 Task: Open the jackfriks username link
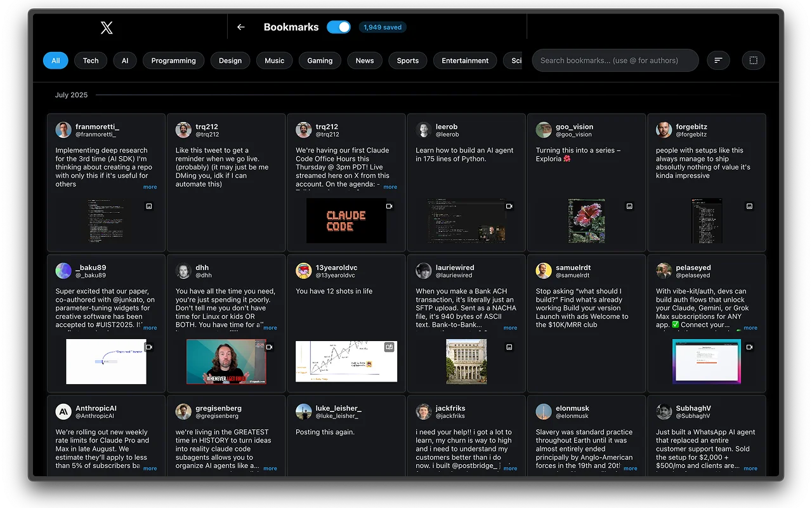[x=450, y=408]
